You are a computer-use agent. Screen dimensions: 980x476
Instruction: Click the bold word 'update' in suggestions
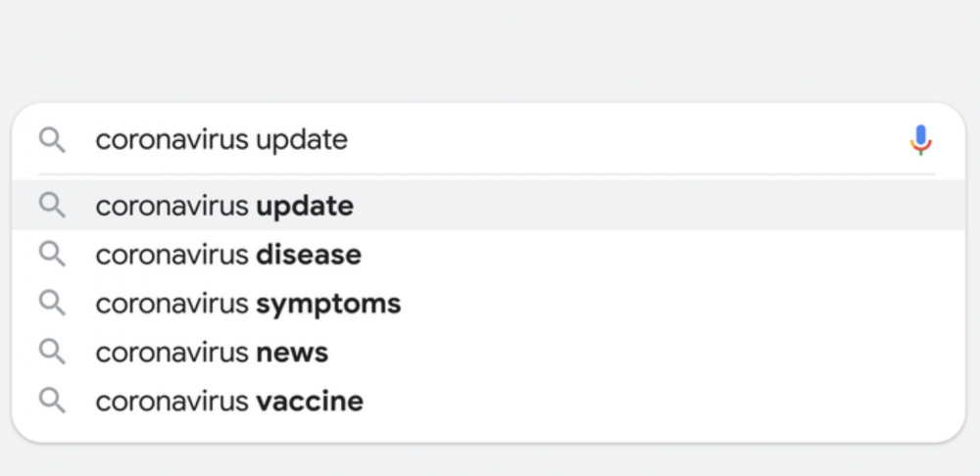[x=305, y=207]
